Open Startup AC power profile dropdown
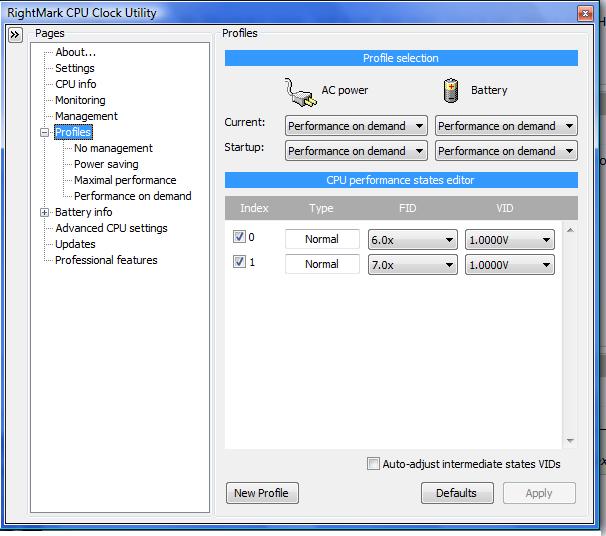This screenshot has height=536, width=606. tap(356, 151)
